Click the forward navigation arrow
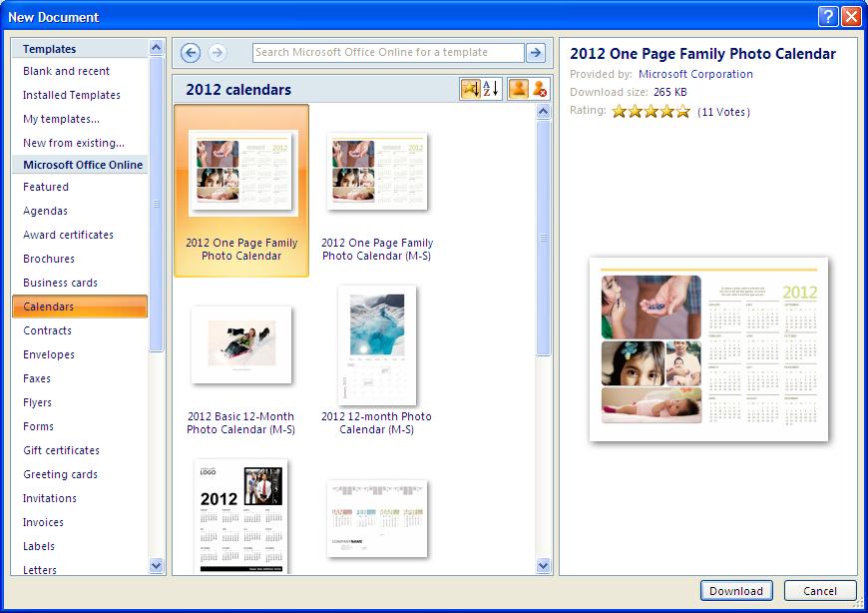 pyautogui.click(x=217, y=53)
